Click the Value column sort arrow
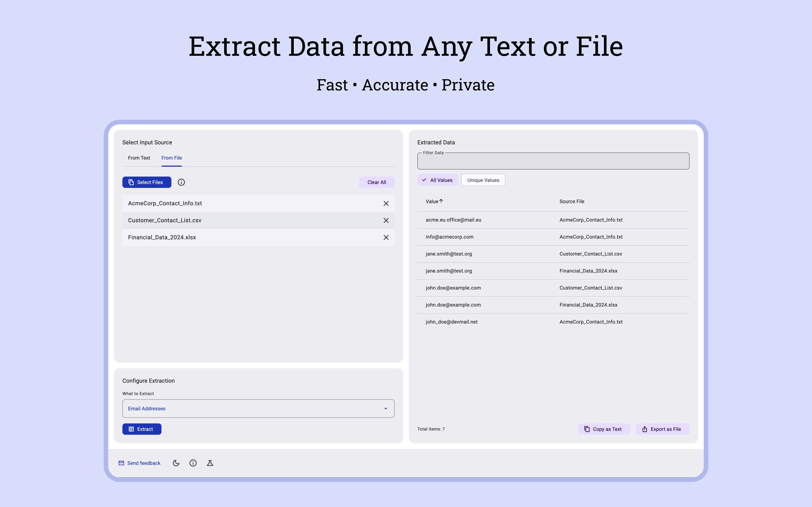Viewport: 812px width, 507px height. pyautogui.click(x=441, y=201)
